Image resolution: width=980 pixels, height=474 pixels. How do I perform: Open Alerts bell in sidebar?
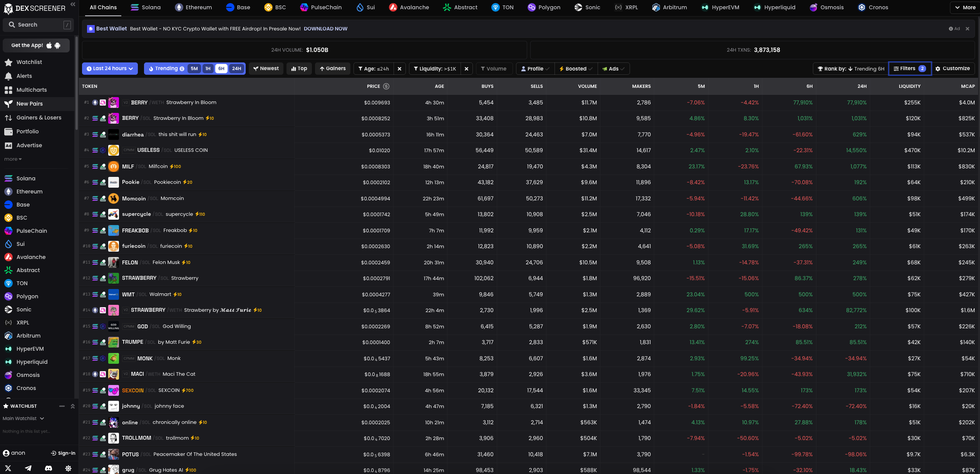point(8,76)
